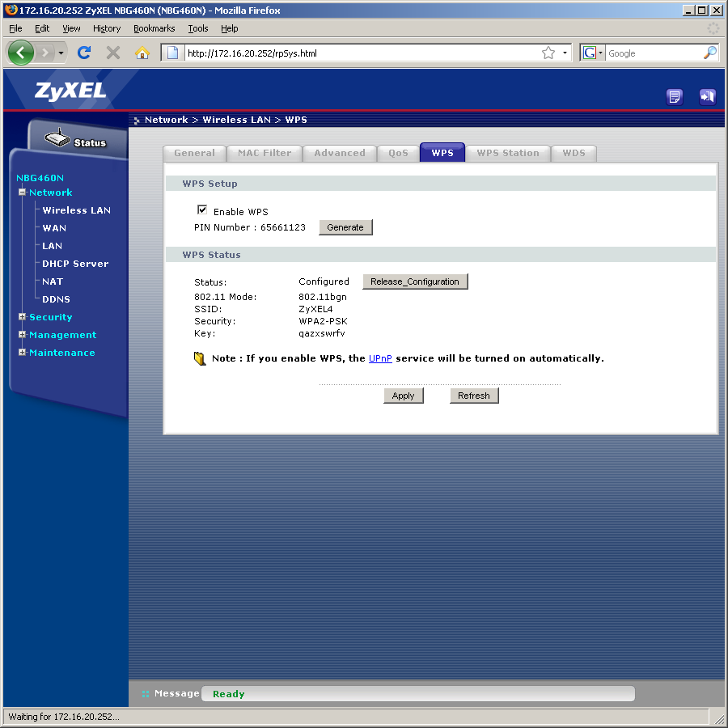Switch to the WPS Station tab
Image resolution: width=728 pixels, height=728 pixels.
tap(508, 153)
